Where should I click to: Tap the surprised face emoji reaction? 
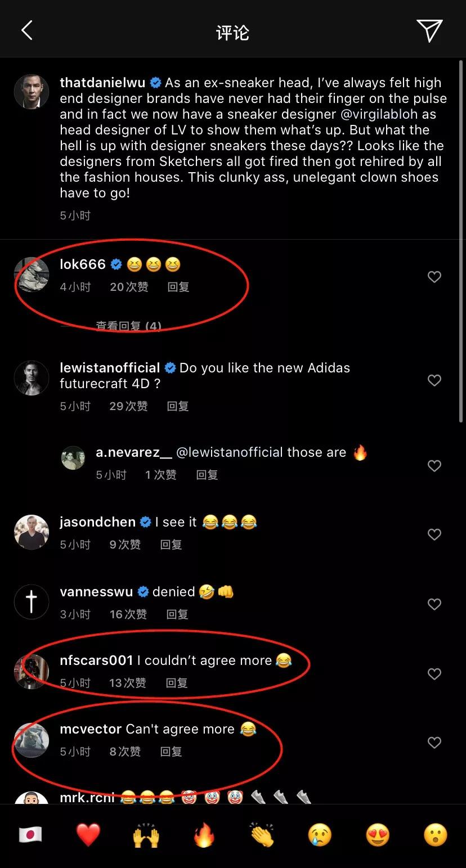[436, 835]
